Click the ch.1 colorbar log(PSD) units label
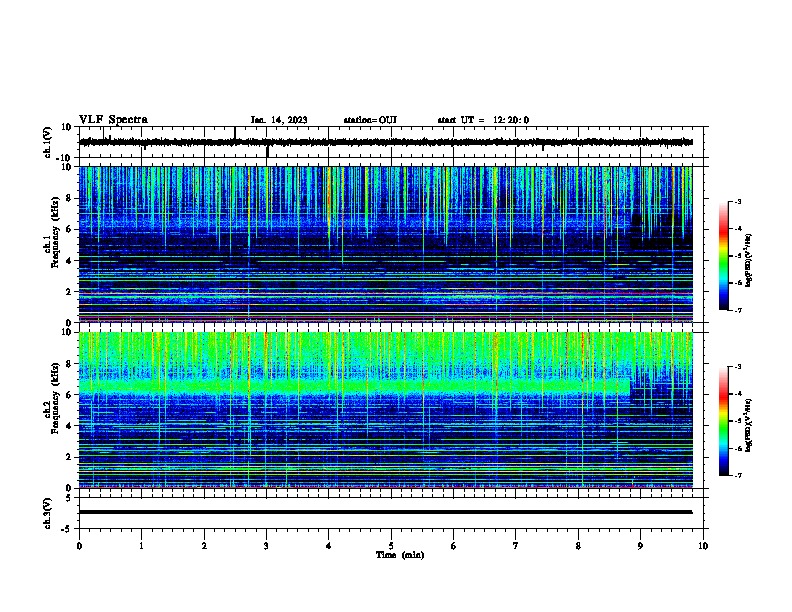This screenshot has width=792, height=612. (x=748, y=261)
